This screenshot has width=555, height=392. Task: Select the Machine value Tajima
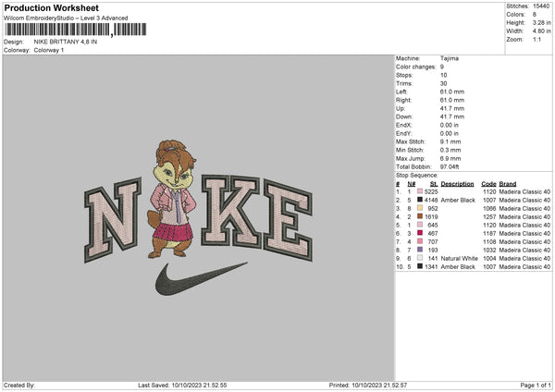450,58
